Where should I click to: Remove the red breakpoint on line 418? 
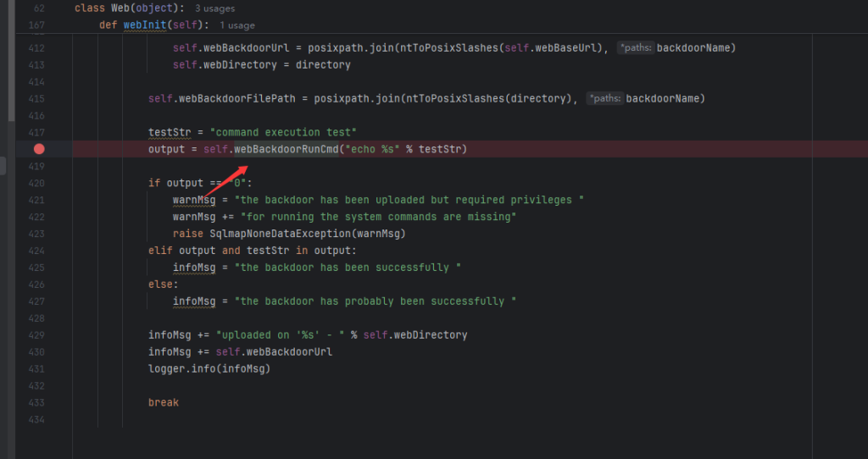pos(39,149)
